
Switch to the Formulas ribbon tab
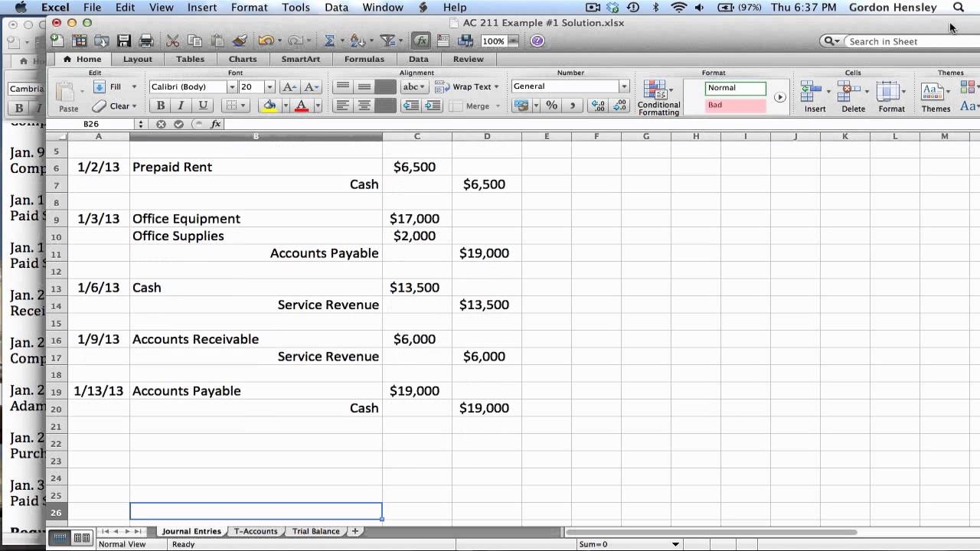[364, 59]
